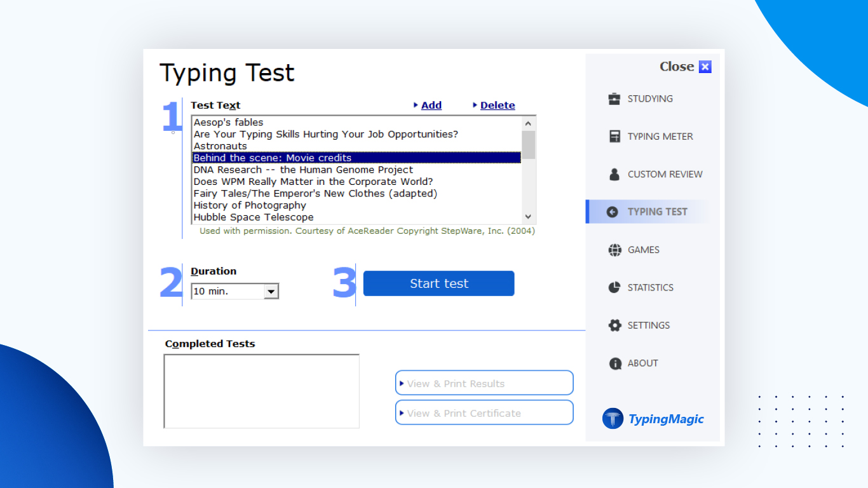Viewport: 868px width, 488px height.
Task: Select the Custom Review person icon
Action: click(614, 173)
